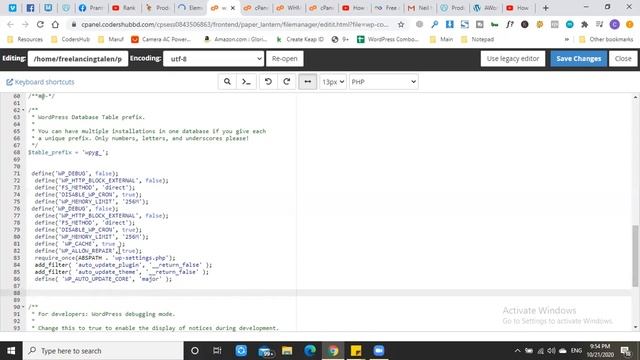The image size is (640, 360).
Task: Toggle the line wrap arrows button
Action: coord(307,82)
